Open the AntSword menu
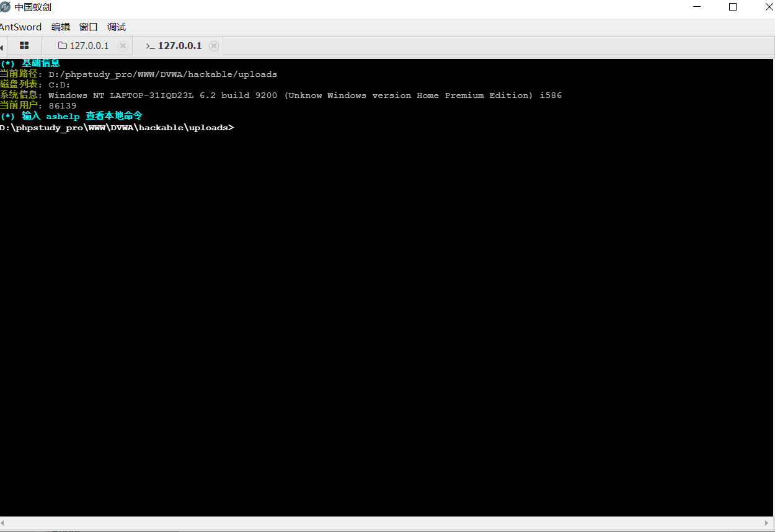 pyautogui.click(x=20, y=27)
